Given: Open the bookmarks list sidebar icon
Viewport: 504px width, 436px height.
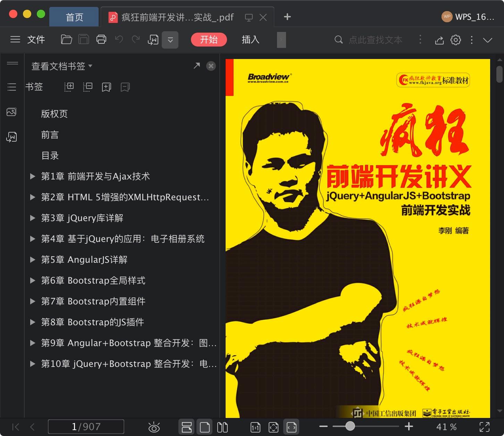Looking at the screenshot, I should [12, 87].
